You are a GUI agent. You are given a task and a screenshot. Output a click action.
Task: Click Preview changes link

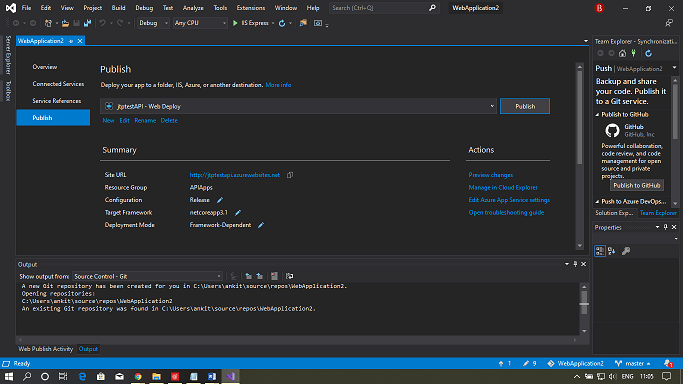[490, 175]
